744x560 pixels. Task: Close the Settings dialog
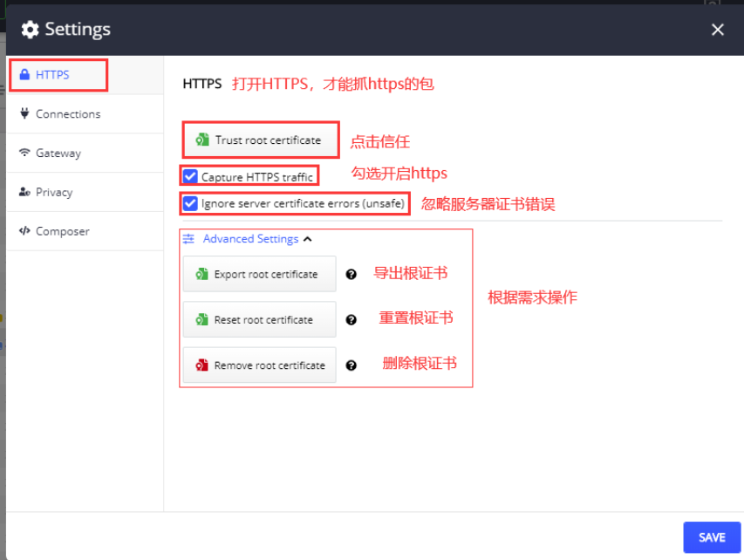(718, 30)
